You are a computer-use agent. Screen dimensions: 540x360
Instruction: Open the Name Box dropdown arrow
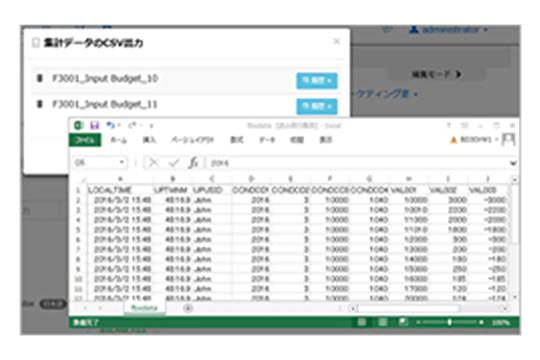(122, 162)
